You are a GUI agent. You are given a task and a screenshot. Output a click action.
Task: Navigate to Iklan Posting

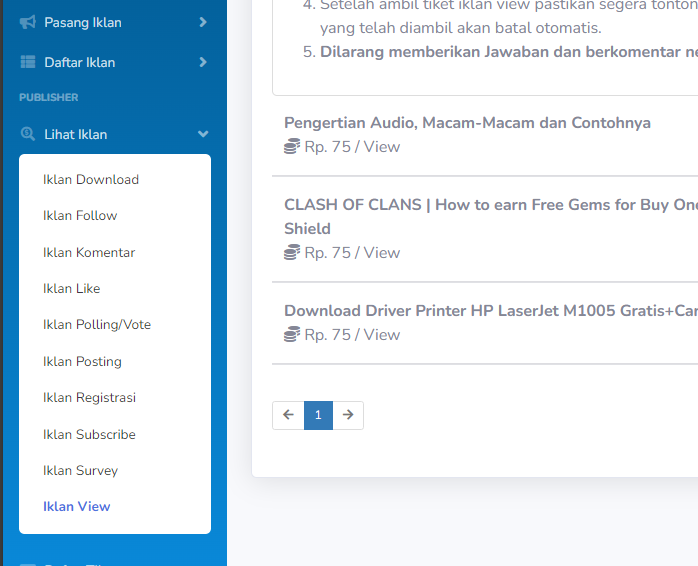click(82, 362)
